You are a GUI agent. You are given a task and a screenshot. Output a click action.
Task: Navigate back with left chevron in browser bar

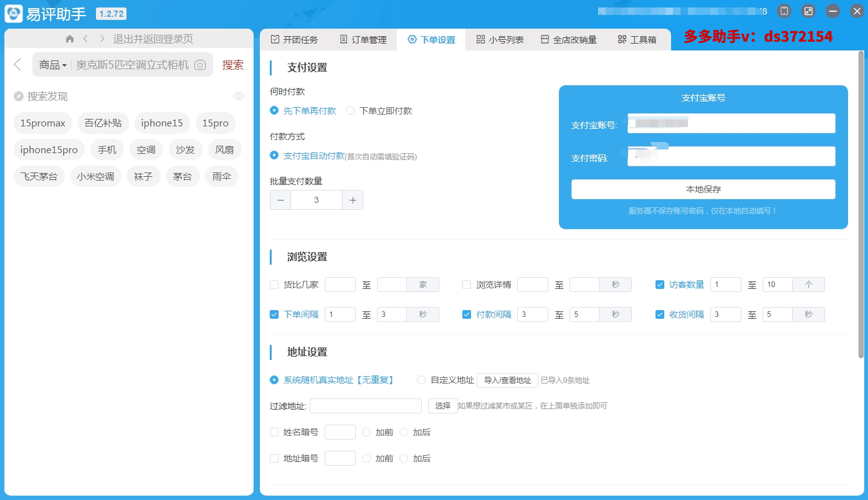(x=85, y=39)
